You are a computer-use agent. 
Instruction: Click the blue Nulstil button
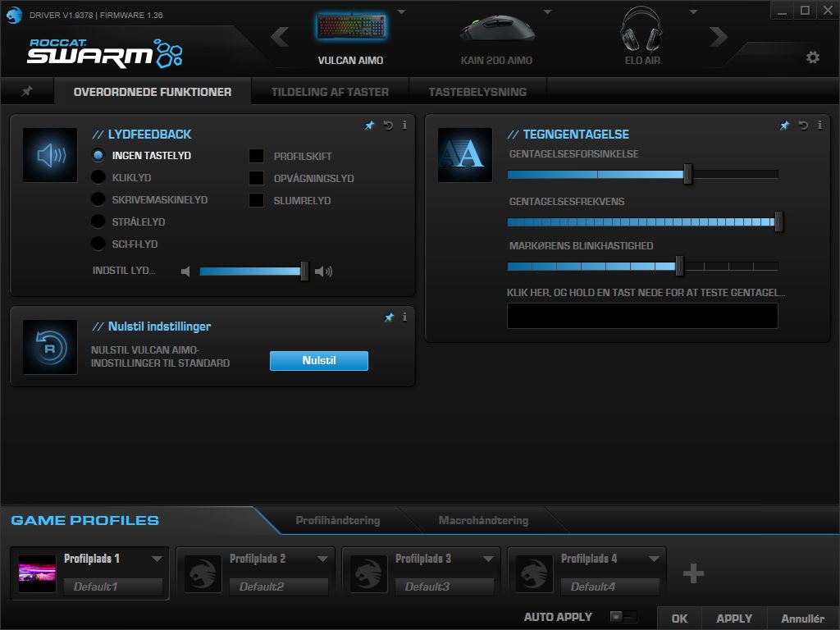[319, 361]
